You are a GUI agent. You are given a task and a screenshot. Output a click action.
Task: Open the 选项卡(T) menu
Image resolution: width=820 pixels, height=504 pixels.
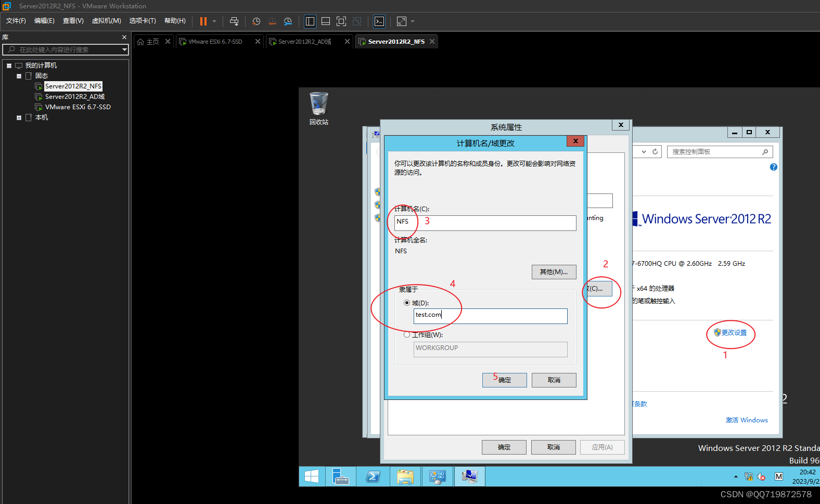143,21
